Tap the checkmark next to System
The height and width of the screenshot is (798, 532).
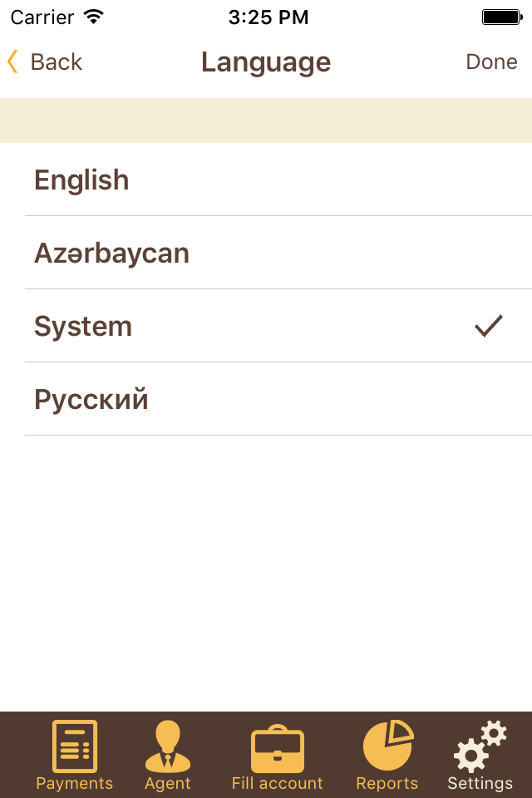pyautogui.click(x=489, y=326)
